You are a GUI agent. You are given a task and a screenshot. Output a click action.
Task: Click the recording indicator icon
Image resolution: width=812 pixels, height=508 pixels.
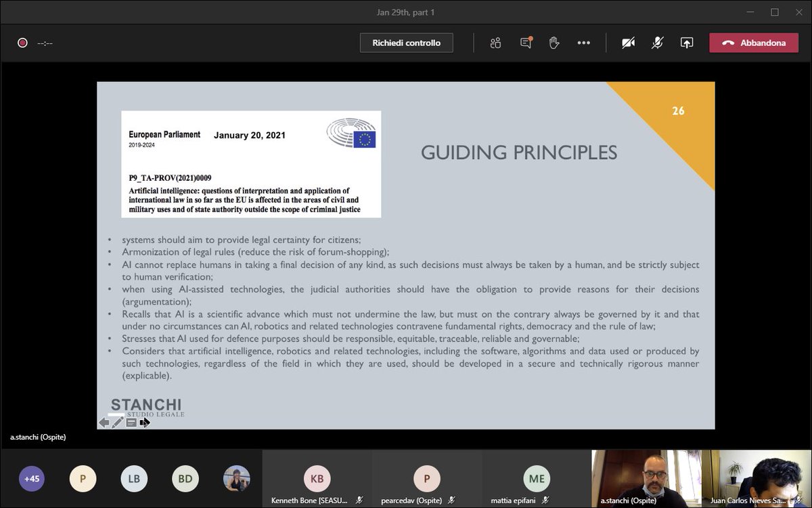(22, 43)
